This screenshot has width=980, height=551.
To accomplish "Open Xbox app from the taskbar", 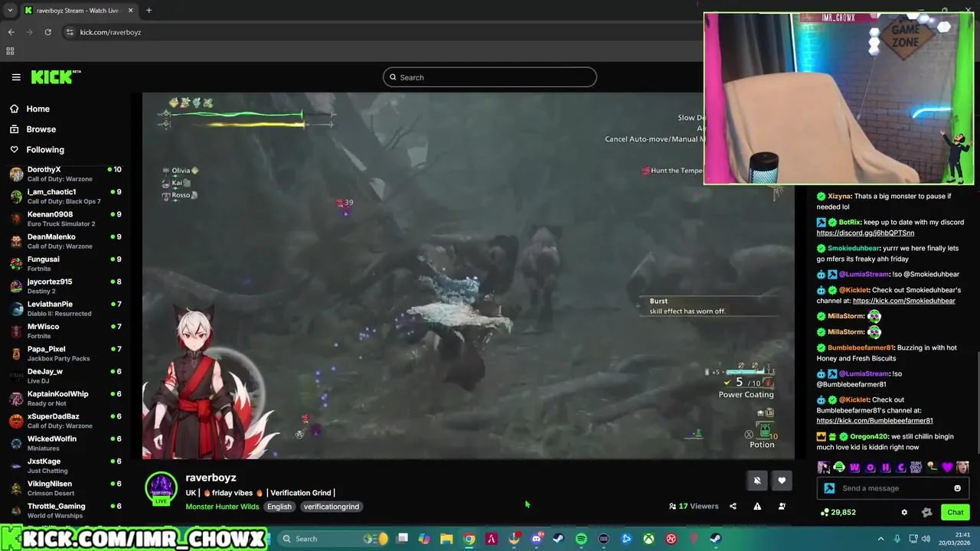I will (x=648, y=539).
